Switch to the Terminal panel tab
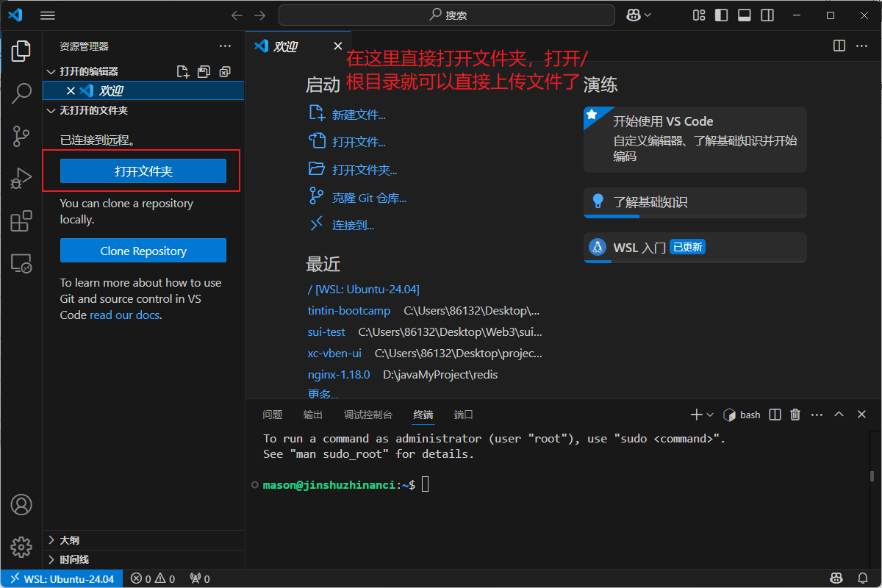Screen dimensions: 882x588 [423, 415]
